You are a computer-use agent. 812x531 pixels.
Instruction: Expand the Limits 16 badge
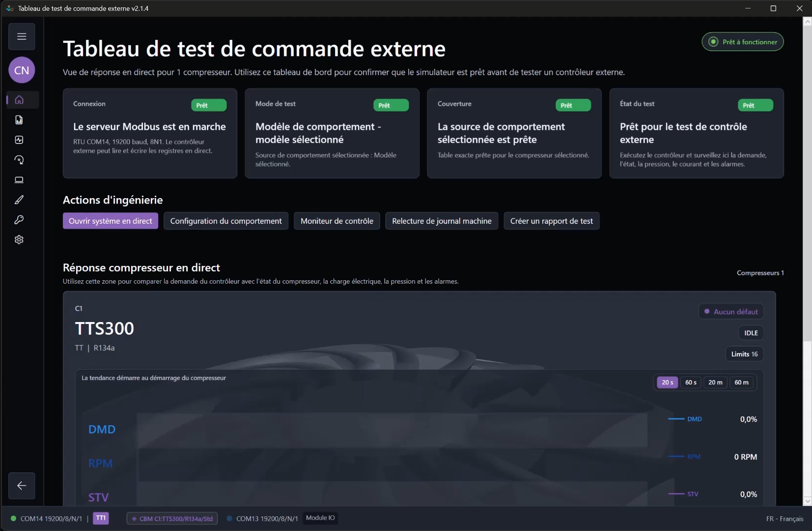tap(744, 354)
